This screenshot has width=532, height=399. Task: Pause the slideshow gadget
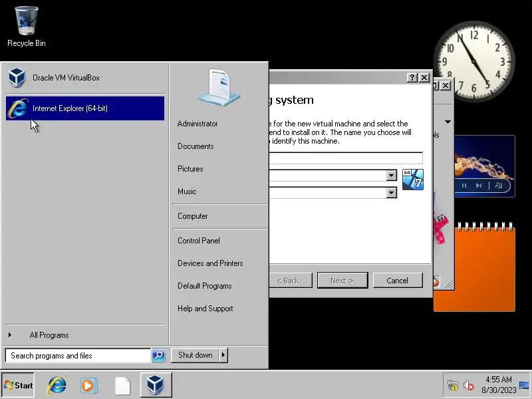464,186
